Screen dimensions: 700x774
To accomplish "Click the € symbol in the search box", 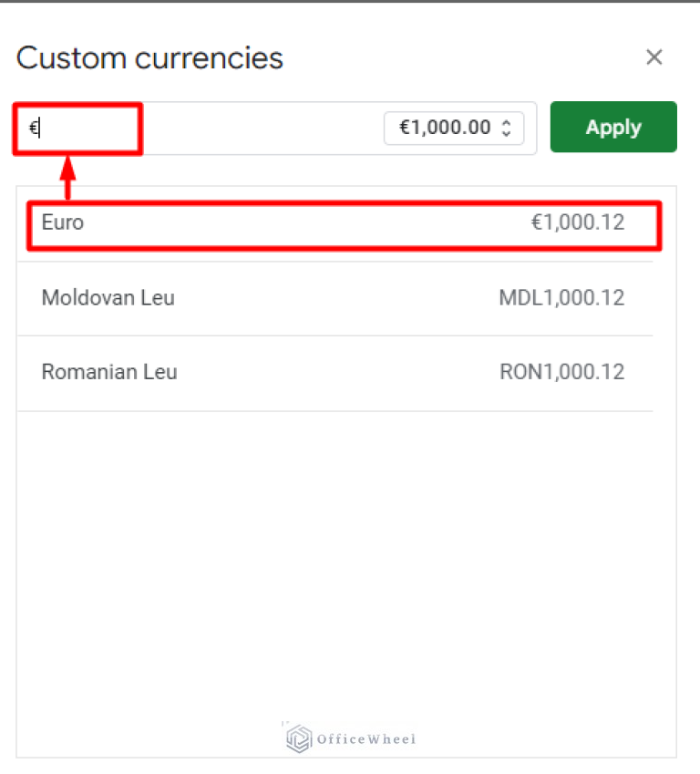I will (35, 128).
